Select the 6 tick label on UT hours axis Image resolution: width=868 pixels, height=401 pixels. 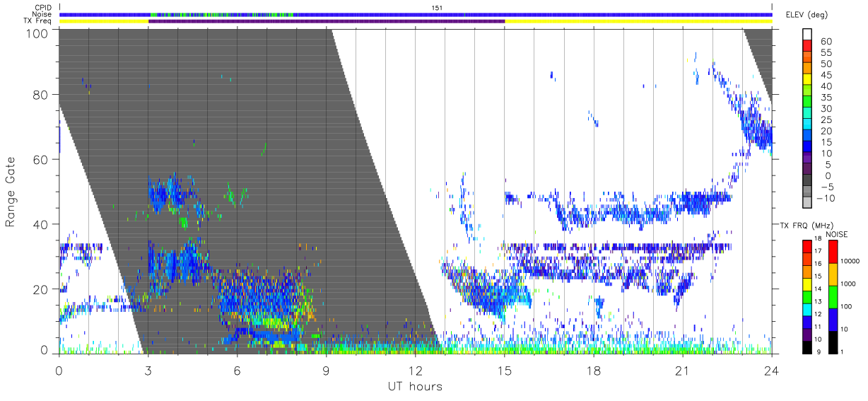click(x=237, y=371)
